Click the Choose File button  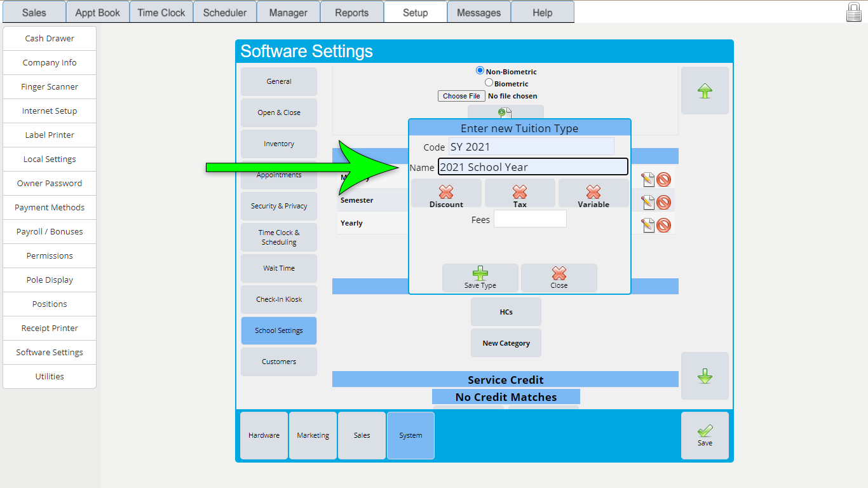point(461,96)
